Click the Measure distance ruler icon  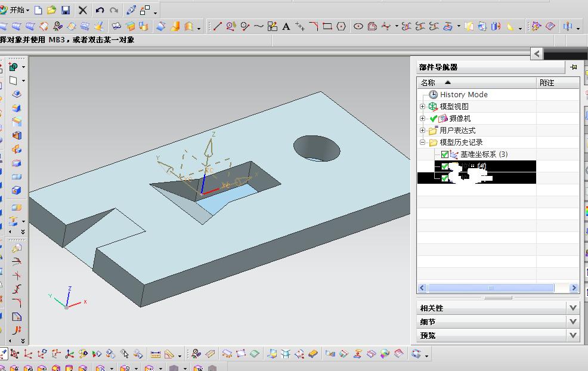(x=155, y=354)
